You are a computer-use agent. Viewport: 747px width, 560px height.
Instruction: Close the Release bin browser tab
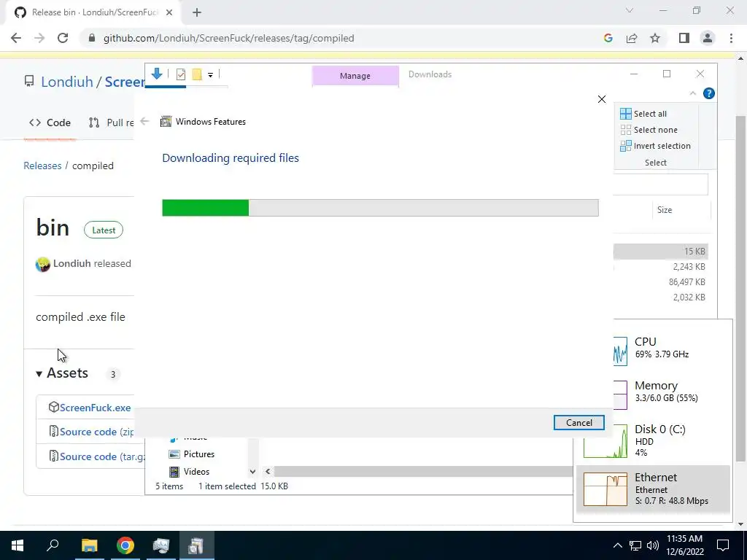(169, 12)
